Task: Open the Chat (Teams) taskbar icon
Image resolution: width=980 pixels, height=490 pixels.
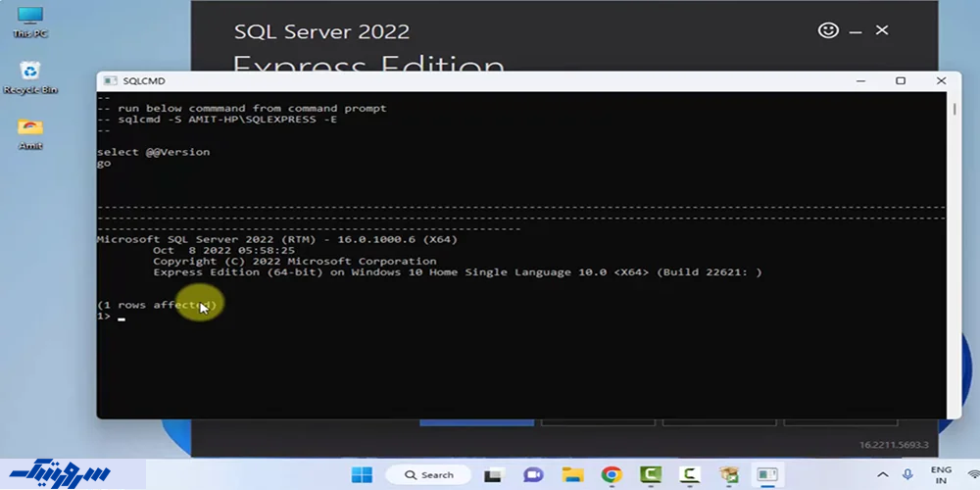Action: point(533,475)
